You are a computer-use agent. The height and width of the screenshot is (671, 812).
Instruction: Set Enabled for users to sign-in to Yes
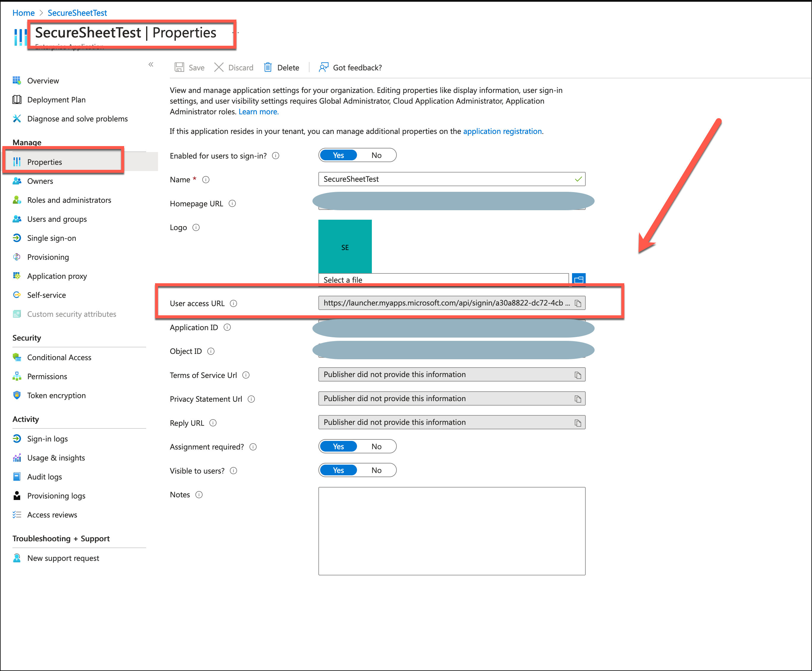(338, 155)
